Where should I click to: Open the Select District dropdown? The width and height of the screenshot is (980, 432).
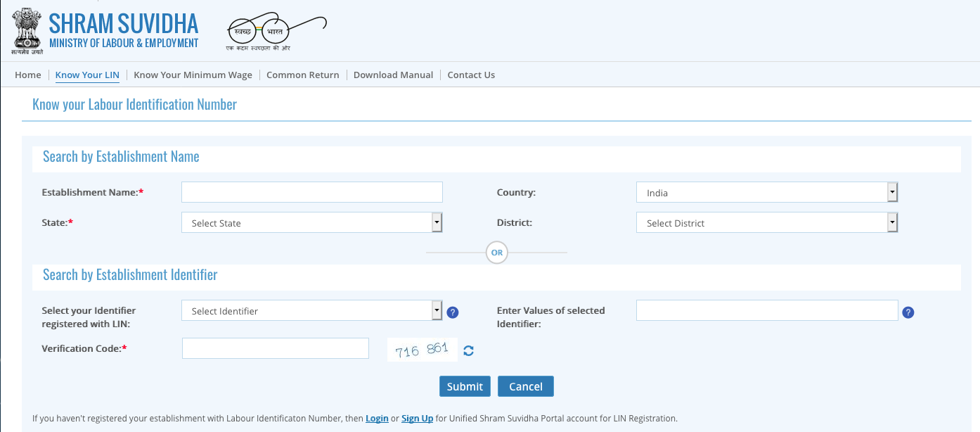(x=891, y=222)
